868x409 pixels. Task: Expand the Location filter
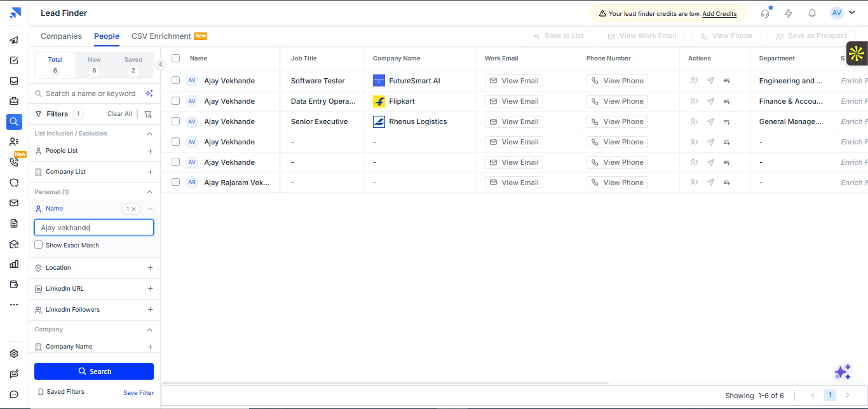click(x=150, y=268)
